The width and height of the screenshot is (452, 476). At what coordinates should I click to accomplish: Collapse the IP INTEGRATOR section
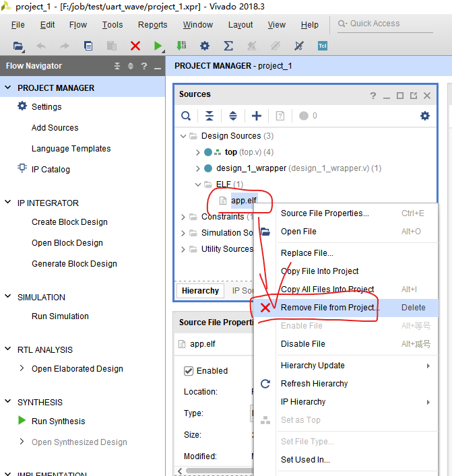coord(8,202)
